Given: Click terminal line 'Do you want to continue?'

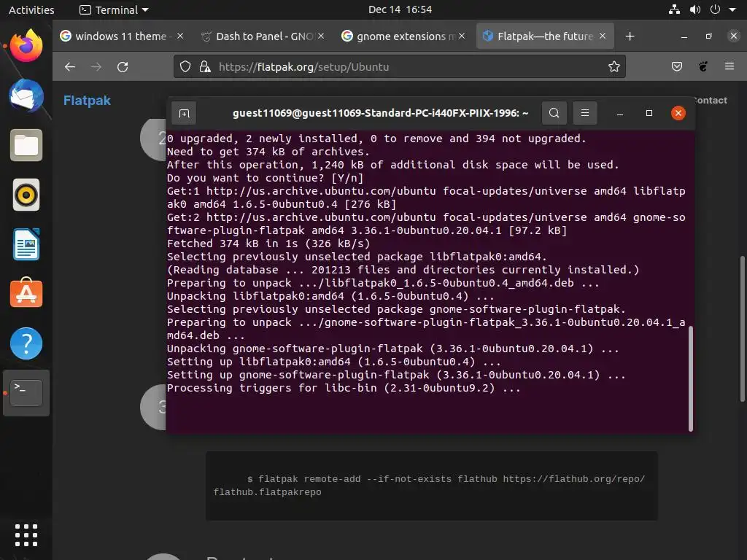Looking at the screenshot, I should tap(265, 178).
